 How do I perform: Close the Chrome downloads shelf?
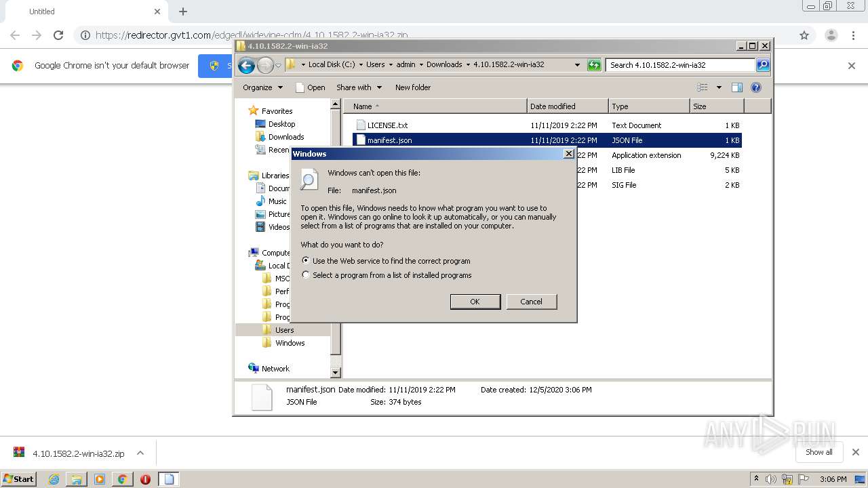click(x=856, y=452)
